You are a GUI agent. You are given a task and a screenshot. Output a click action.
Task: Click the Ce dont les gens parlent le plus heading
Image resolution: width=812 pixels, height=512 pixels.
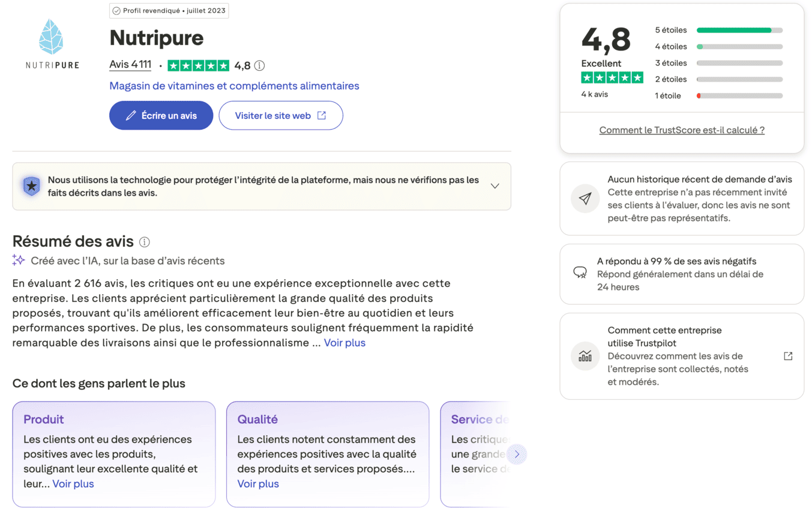coord(99,384)
